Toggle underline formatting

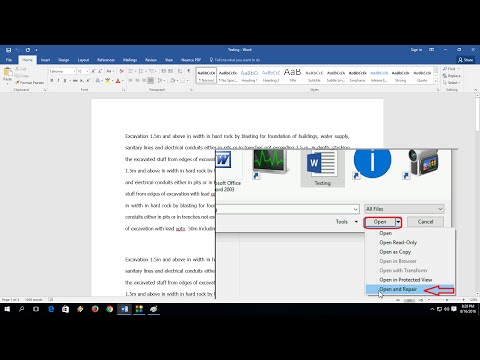point(65,81)
